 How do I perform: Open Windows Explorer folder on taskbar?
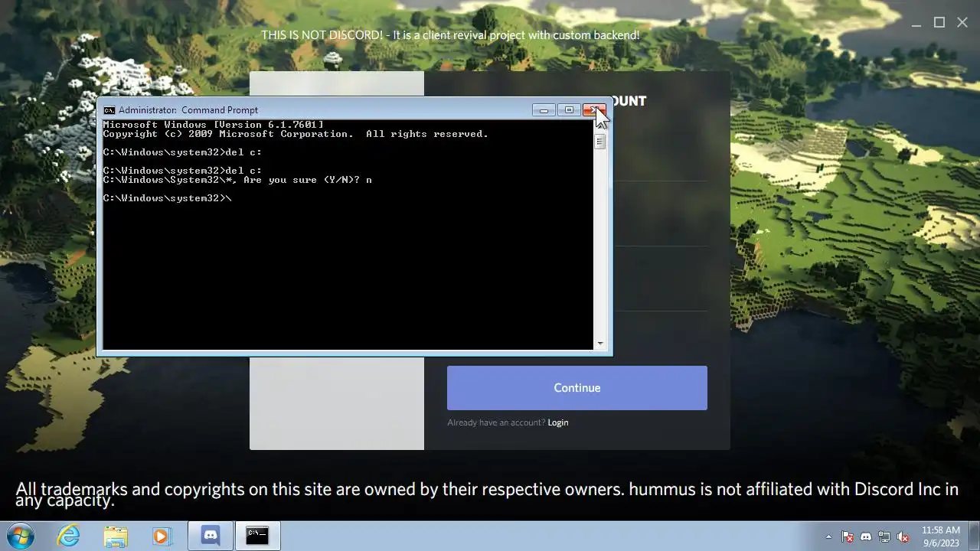pos(116,536)
